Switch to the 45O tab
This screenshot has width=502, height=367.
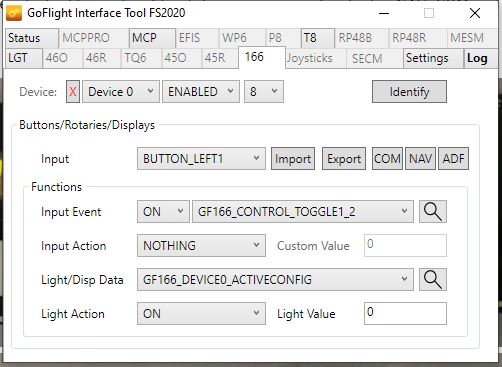coord(181,58)
